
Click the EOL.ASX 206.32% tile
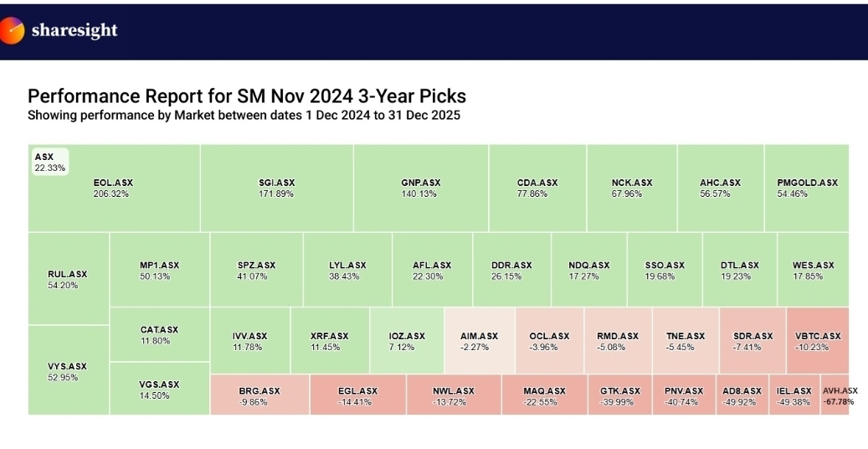[x=114, y=188]
